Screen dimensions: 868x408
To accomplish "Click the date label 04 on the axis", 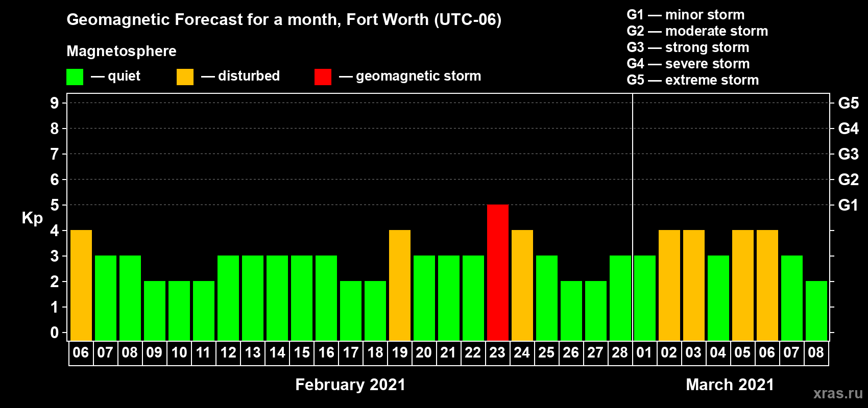I will point(718,352).
